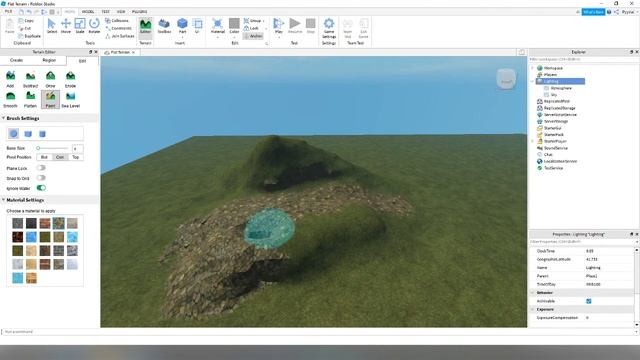Image resolution: width=640 pixels, height=360 pixels.
Task: Open the FILE menu
Action: (x=8, y=12)
